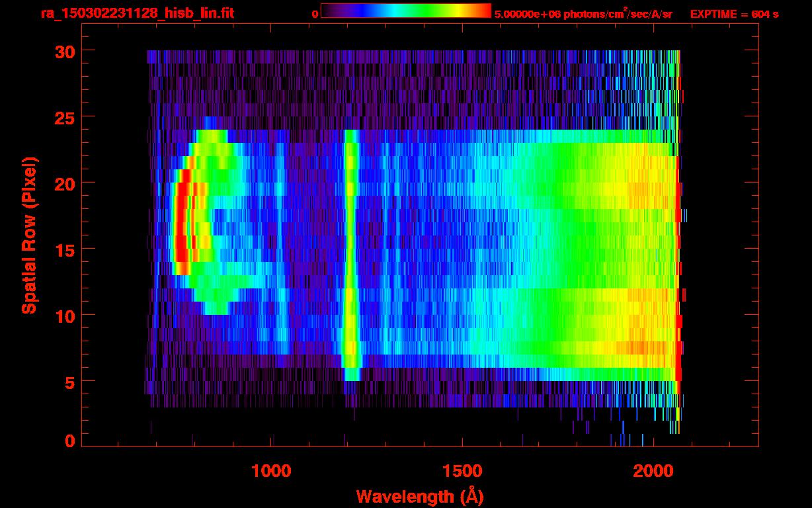Click the bright vertical emission line near 1200 Å

(x=351, y=255)
